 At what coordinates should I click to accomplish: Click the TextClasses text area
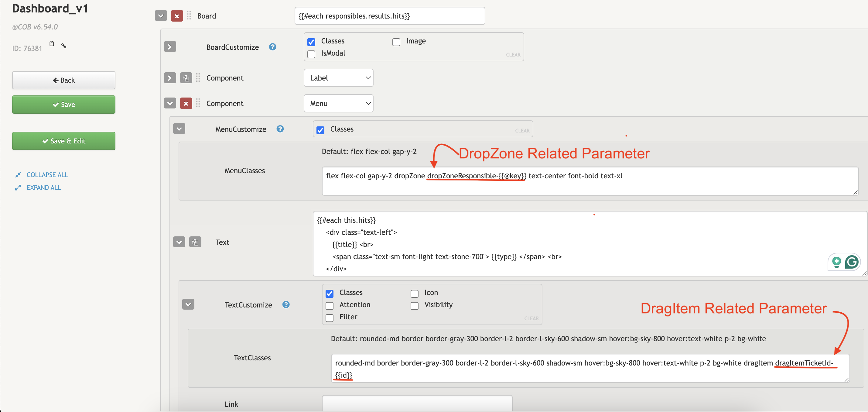590,368
